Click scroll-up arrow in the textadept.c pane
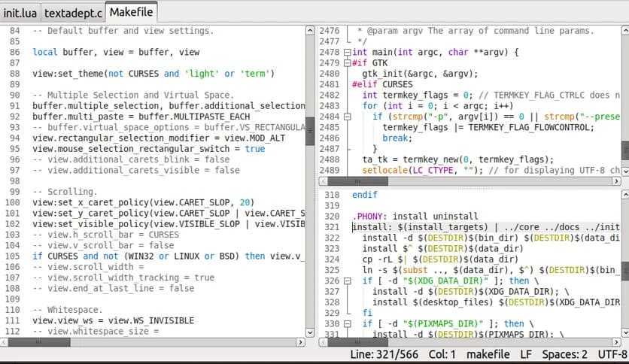Screen dimensions: 629x364 click(x=624, y=31)
